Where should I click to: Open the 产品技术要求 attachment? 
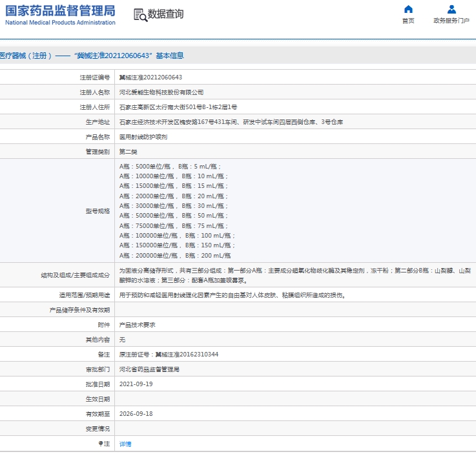coord(137,325)
